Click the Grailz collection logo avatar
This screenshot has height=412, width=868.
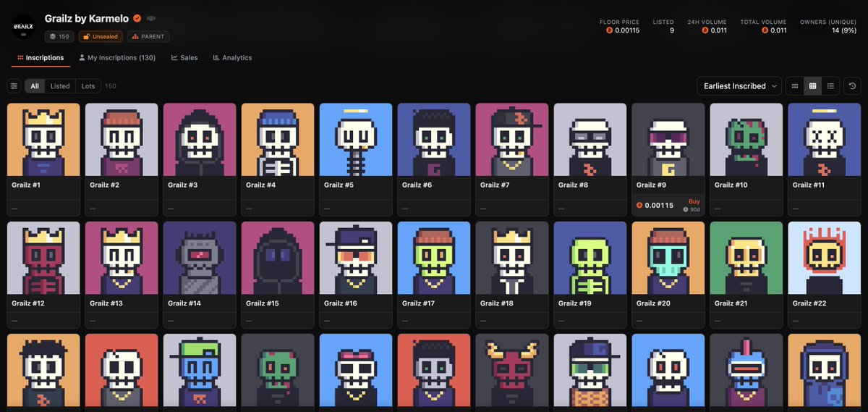coord(23,27)
